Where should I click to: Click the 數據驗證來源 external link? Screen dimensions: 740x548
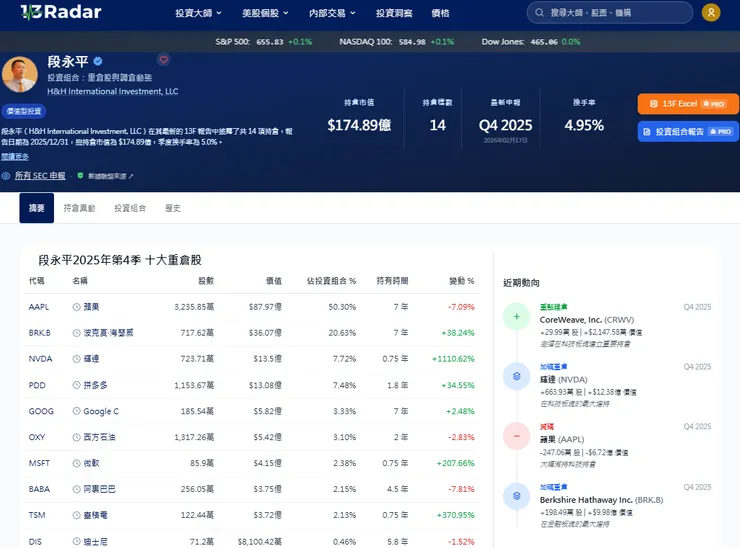click(110, 176)
